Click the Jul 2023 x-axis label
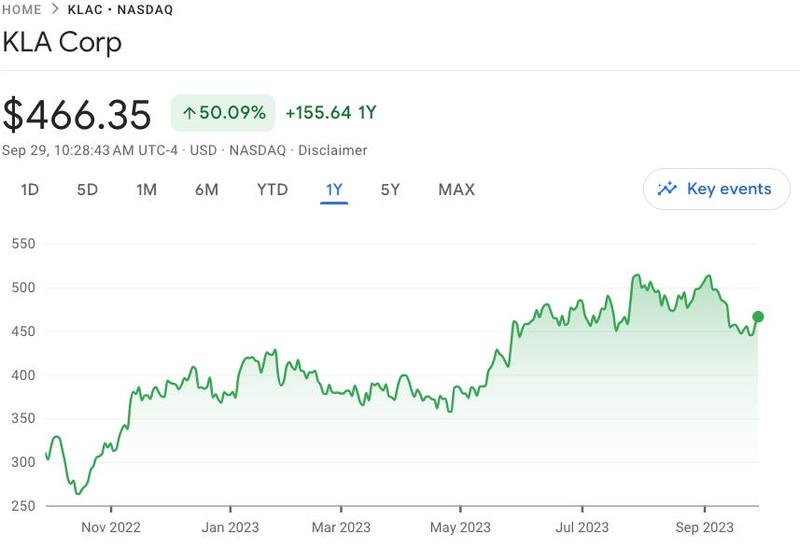This screenshot has height=549, width=800. pos(582,527)
